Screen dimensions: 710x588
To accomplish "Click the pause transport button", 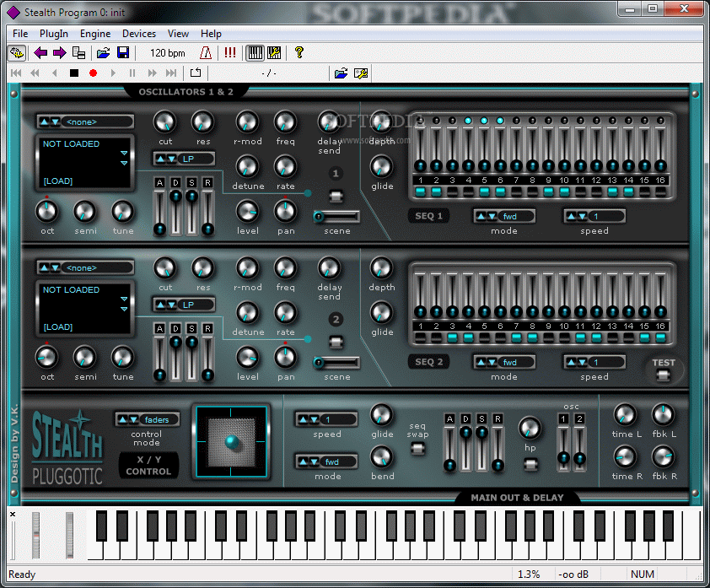I will 132,73.
